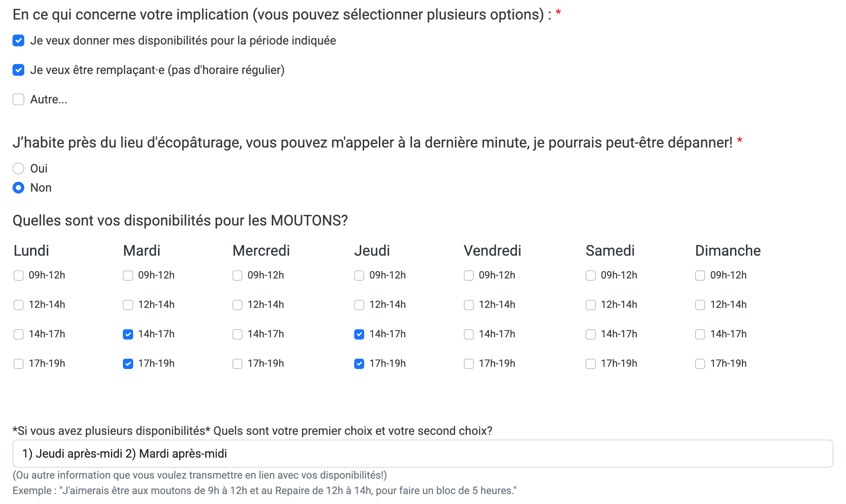Image resolution: width=846 pixels, height=504 pixels.
Task: Uncheck Jeudi 14h-17h availability
Action: tap(359, 334)
